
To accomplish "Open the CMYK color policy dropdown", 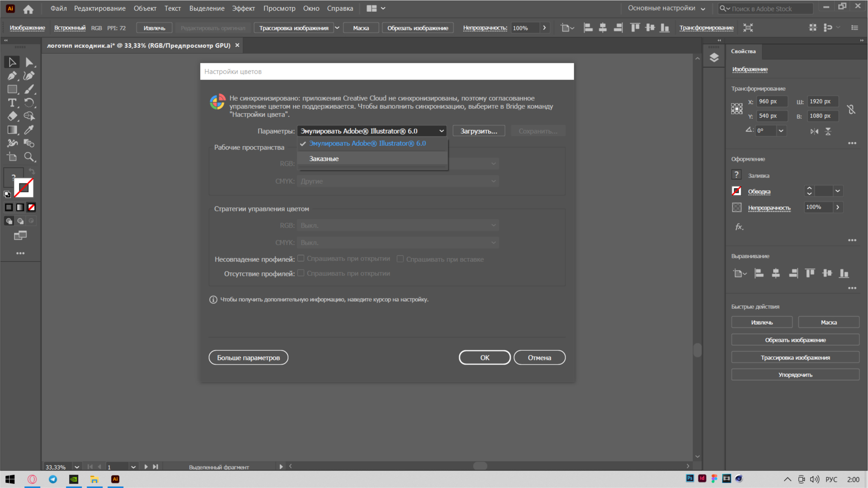I will pyautogui.click(x=398, y=242).
